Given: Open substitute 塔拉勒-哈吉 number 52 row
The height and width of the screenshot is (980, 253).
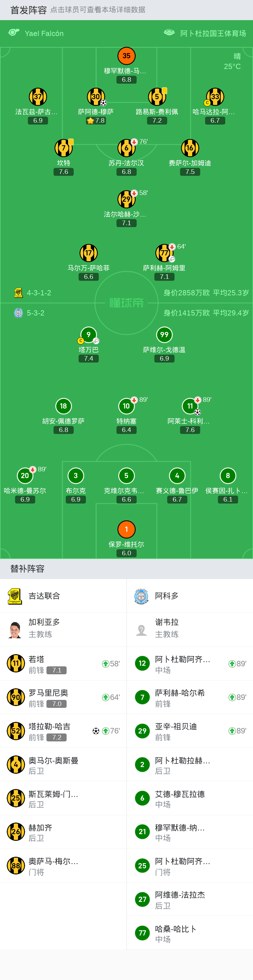Looking at the screenshot, I should pos(63,731).
